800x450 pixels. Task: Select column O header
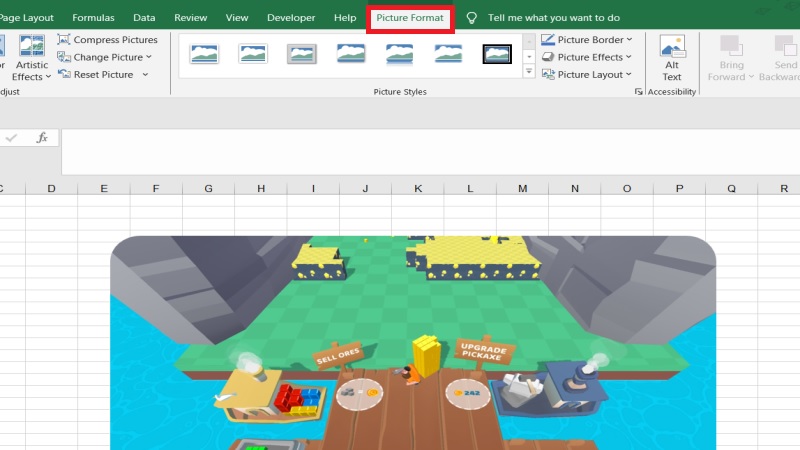[x=627, y=188]
